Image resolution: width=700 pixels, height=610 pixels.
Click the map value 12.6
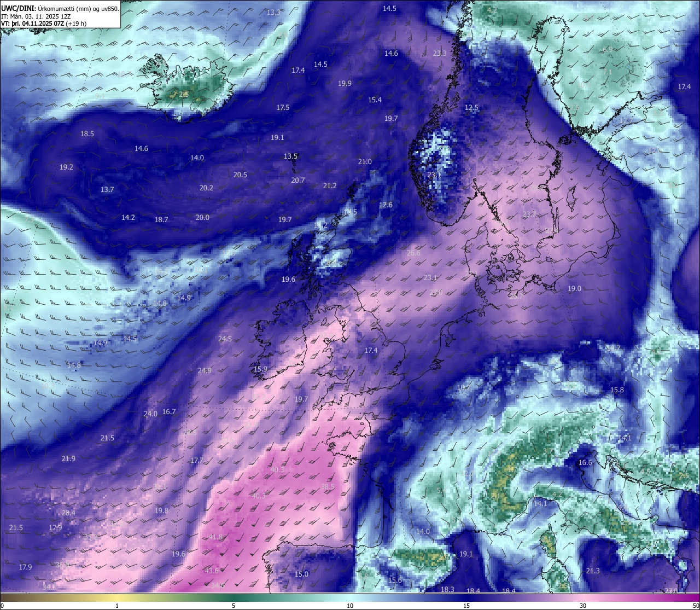coord(386,205)
